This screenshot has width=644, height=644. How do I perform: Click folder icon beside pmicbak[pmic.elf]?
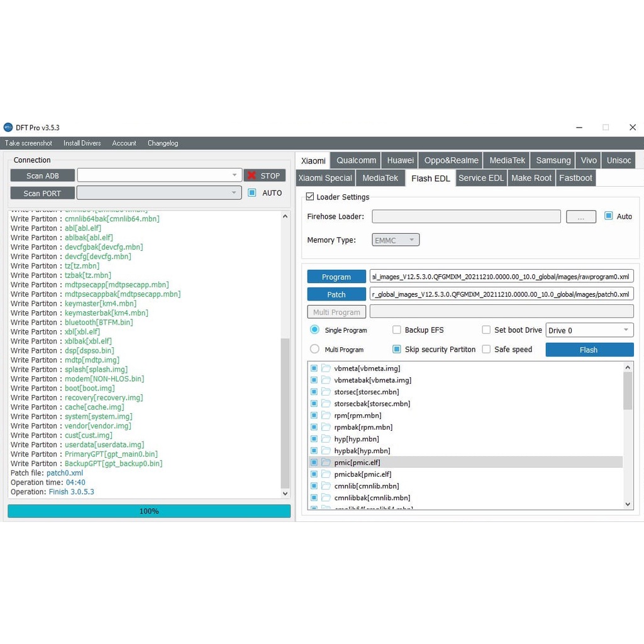(x=326, y=474)
